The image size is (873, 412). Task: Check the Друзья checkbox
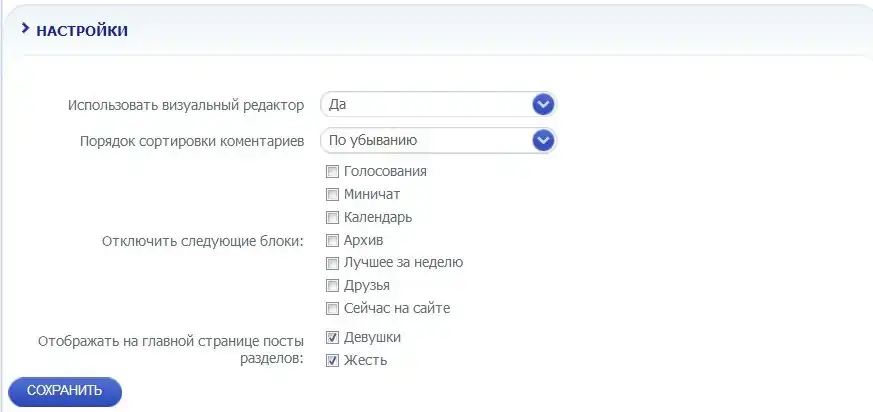pos(333,286)
